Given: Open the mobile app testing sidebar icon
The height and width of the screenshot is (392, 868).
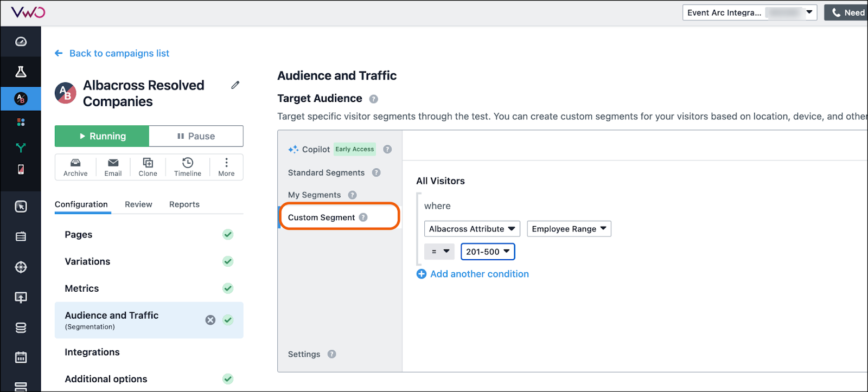Looking at the screenshot, I should click(x=21, y=169).
